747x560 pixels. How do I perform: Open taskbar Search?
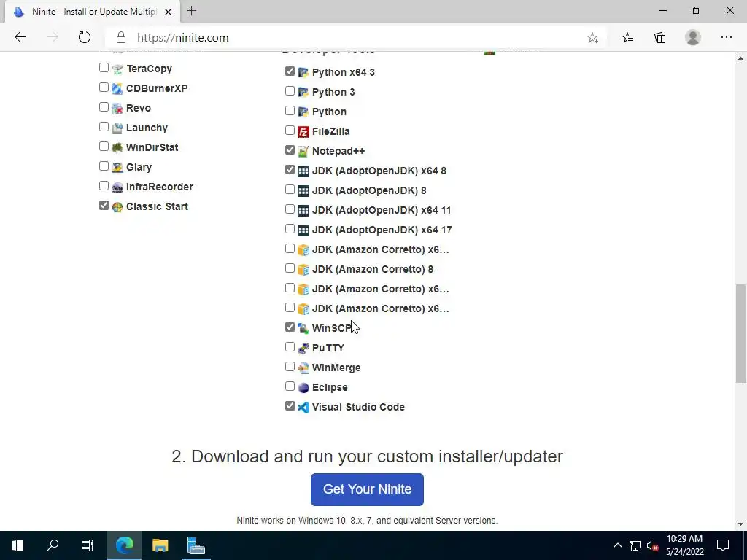53,545
